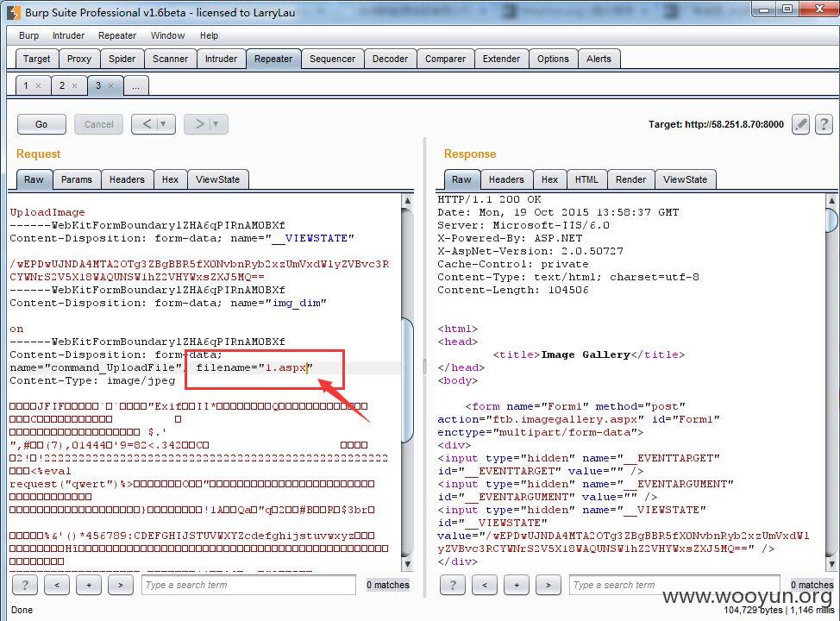Click the filename="1.aspx" text in request
Screen dimensions: 840x621
(x=254, y=367)
